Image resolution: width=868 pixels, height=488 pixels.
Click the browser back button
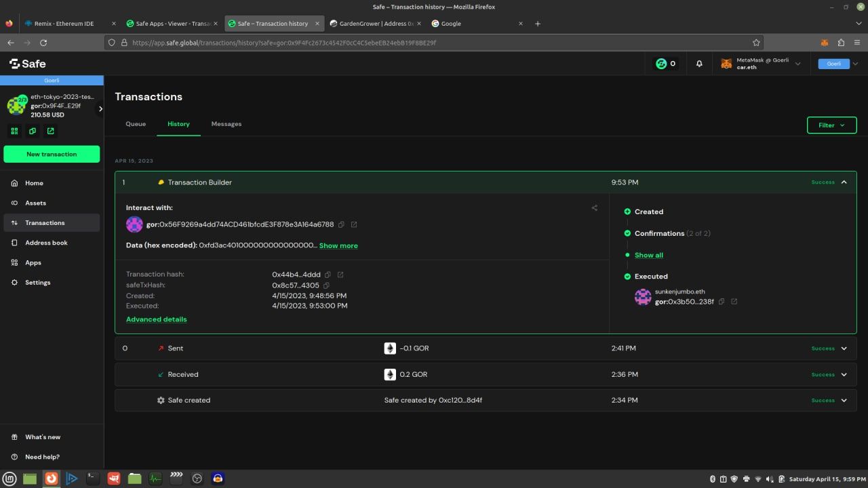[x=10, y=42]
